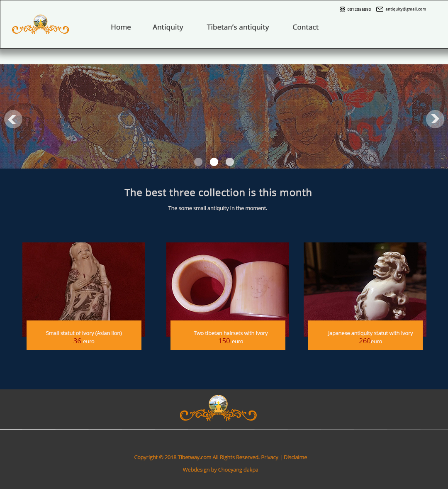Viewport: 448px width, 489px height.
Task: Open the Disclaime link in footer
Action: tap(295, 457)
